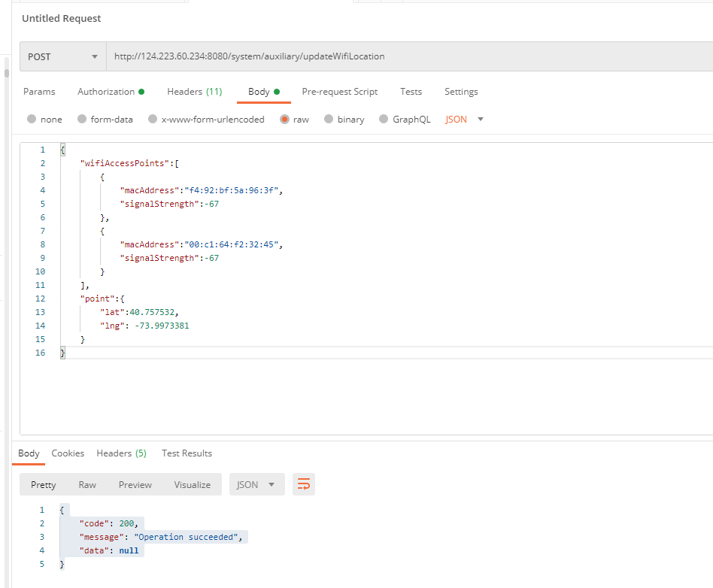Image resolution: width=713 pixels, height=588 pixels.
Task: Click the Raw response view button
Action: (87, 485)
